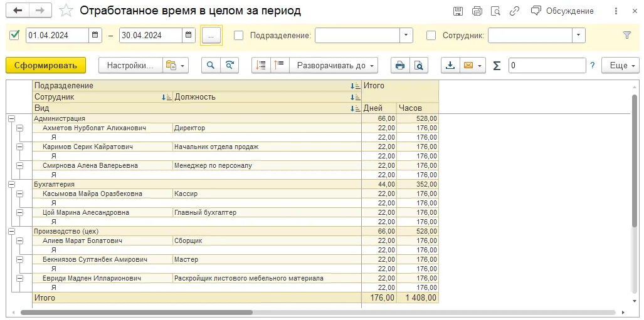Click the Сотрудник input field
Screen dimensions: 644x320
pos(531,35)
